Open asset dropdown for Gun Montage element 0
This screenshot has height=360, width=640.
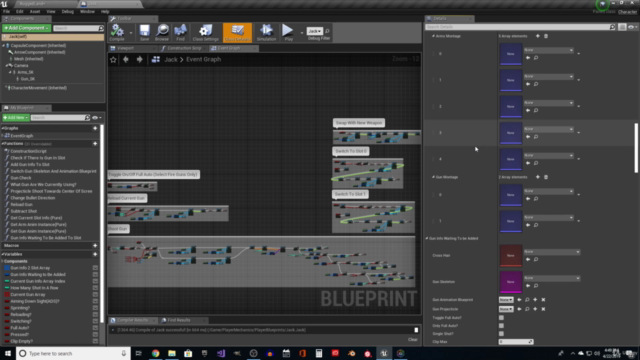tap(549, 191)
